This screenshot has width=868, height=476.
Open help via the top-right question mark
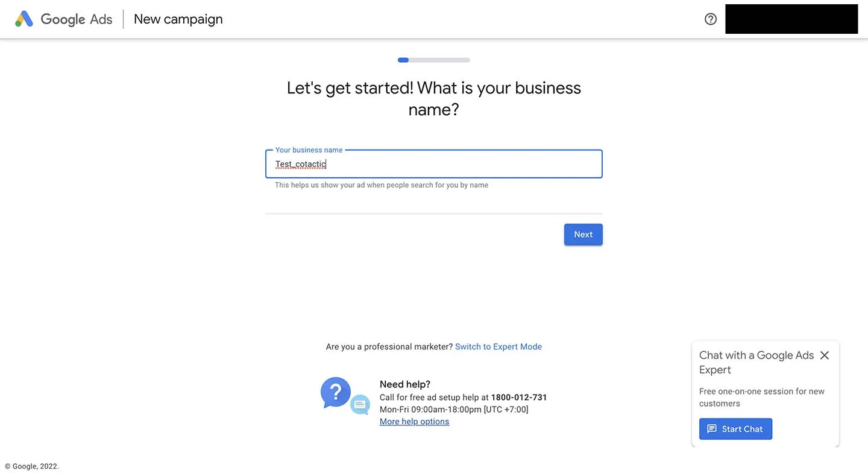(711, 19)
